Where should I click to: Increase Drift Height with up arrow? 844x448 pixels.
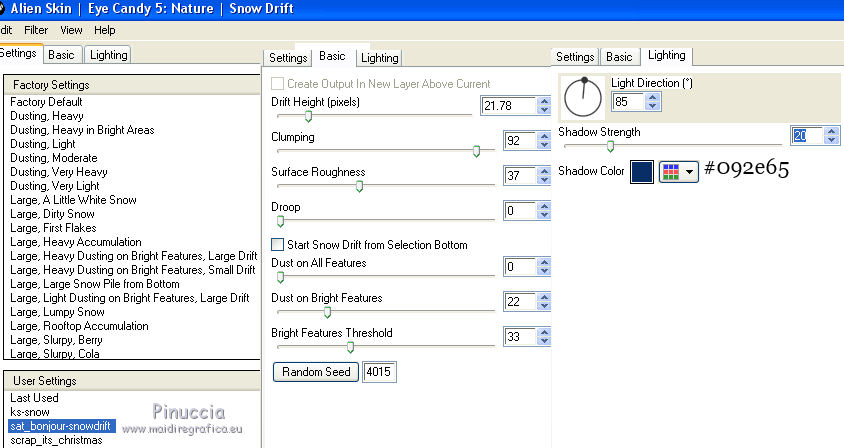pos(544,101)
